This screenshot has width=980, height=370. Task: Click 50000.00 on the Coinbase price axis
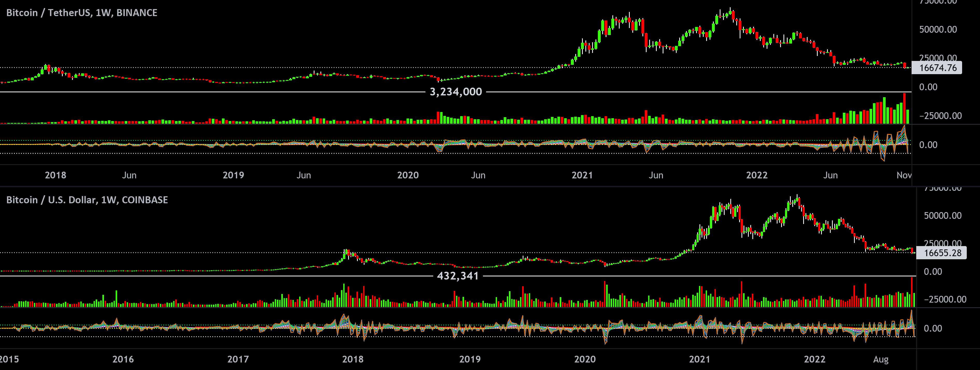coord(943,216)
